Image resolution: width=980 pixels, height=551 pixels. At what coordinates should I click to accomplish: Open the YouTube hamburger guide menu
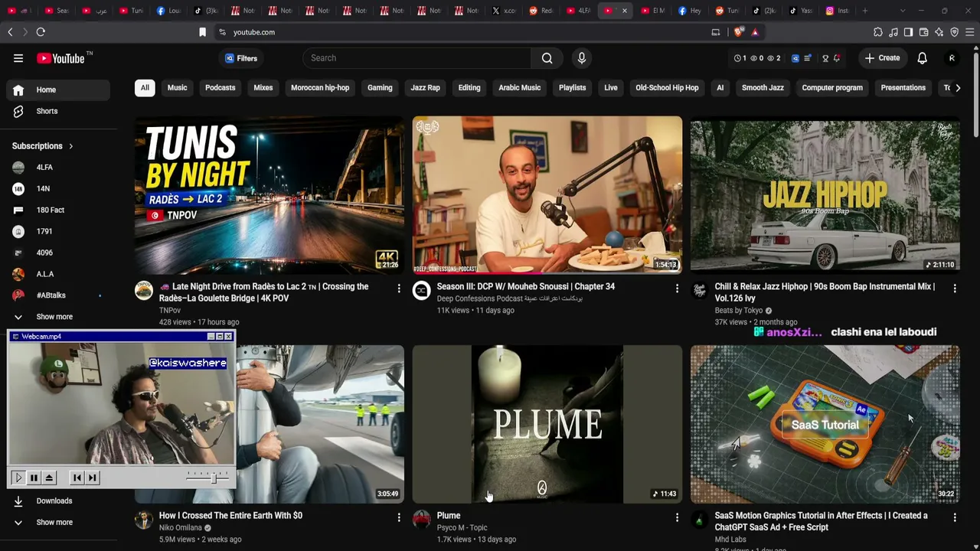[x=18, y=58]
